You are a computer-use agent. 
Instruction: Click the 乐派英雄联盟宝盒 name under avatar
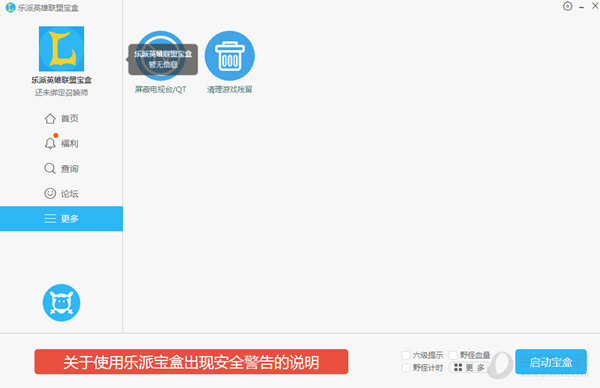(61, 80)
